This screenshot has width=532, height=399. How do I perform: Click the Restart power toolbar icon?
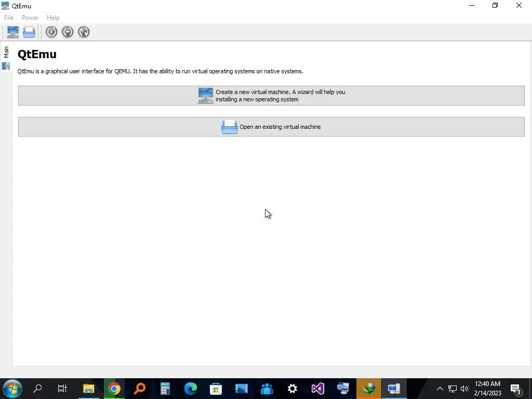coord(84,32)
